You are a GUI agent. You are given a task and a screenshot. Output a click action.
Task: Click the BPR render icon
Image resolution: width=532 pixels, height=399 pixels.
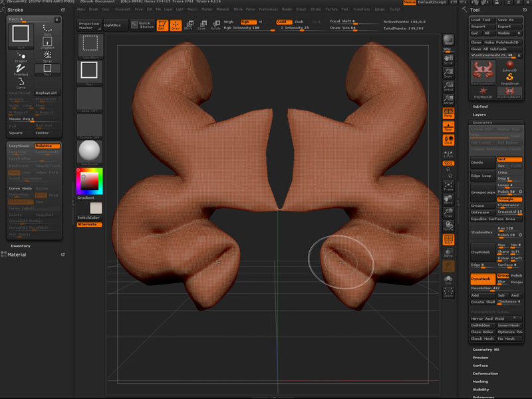448,41
